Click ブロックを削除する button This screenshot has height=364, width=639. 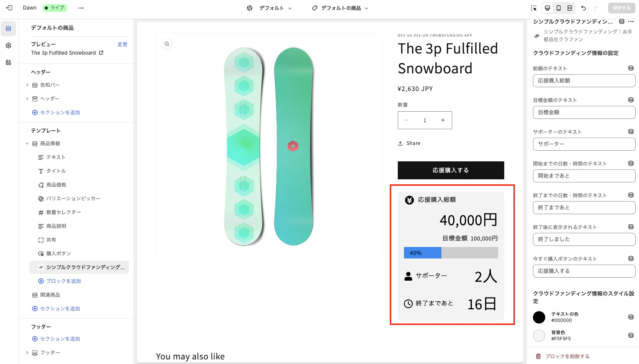(562, 356)
